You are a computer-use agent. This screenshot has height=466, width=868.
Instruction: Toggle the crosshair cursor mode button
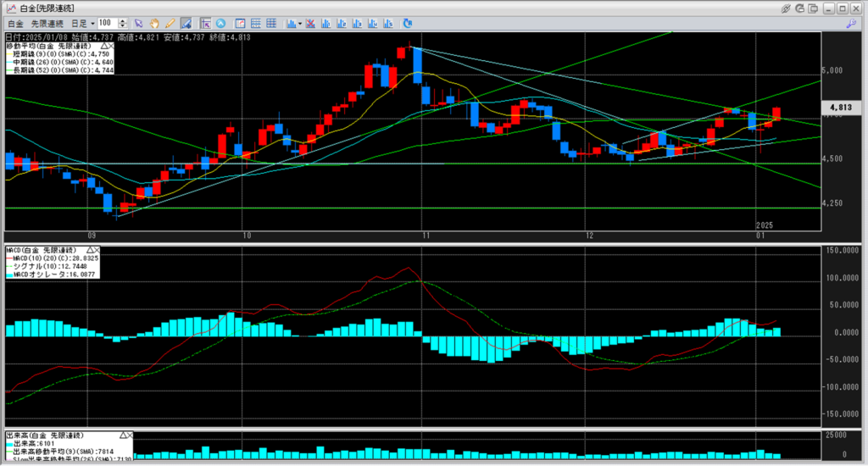coord(206,23)
